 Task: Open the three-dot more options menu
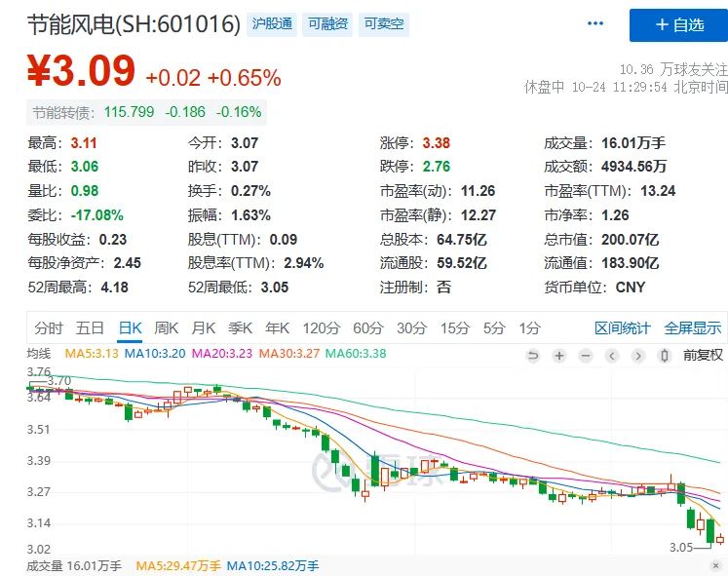point(596,23)
